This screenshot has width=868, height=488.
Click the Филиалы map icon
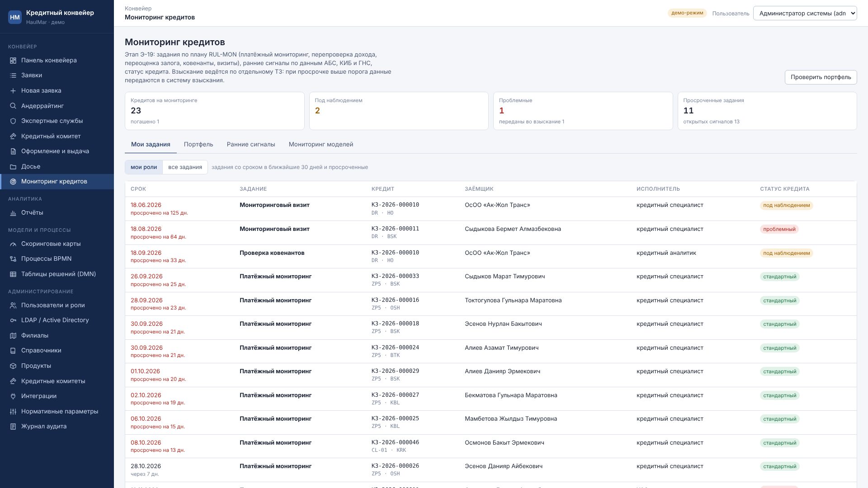[x=13, y=336]
